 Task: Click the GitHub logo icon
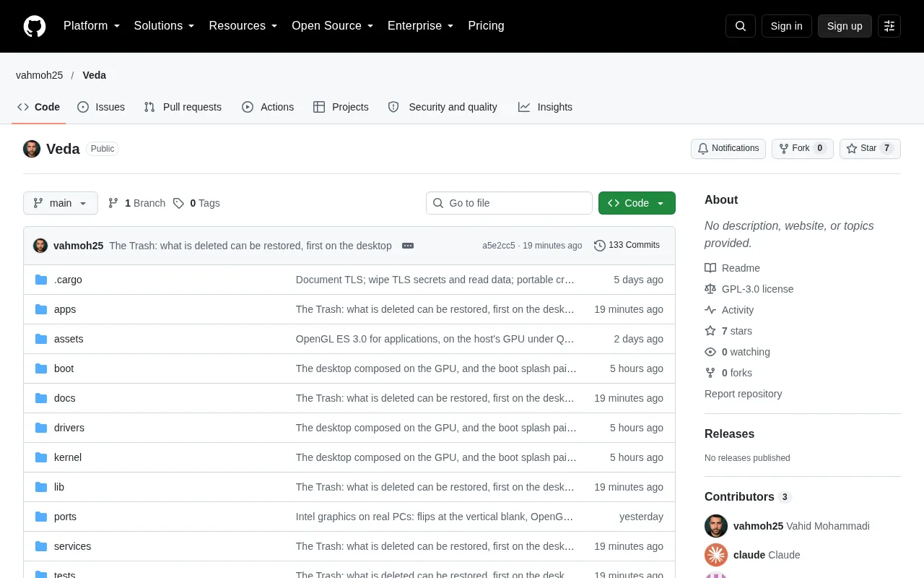point(35,26)
